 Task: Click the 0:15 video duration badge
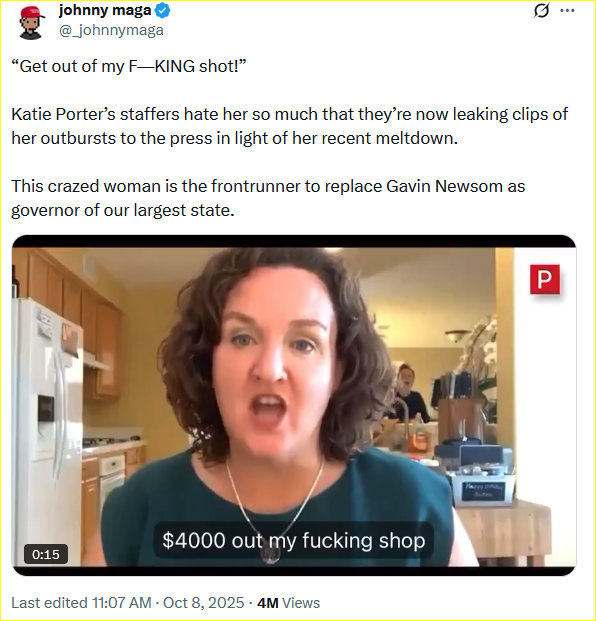coord(46,554)
